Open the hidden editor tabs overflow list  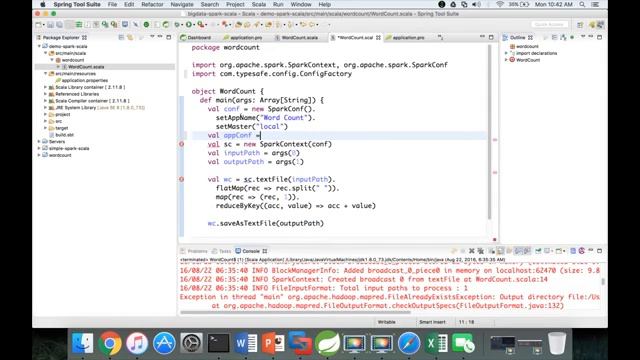(440, 38)
